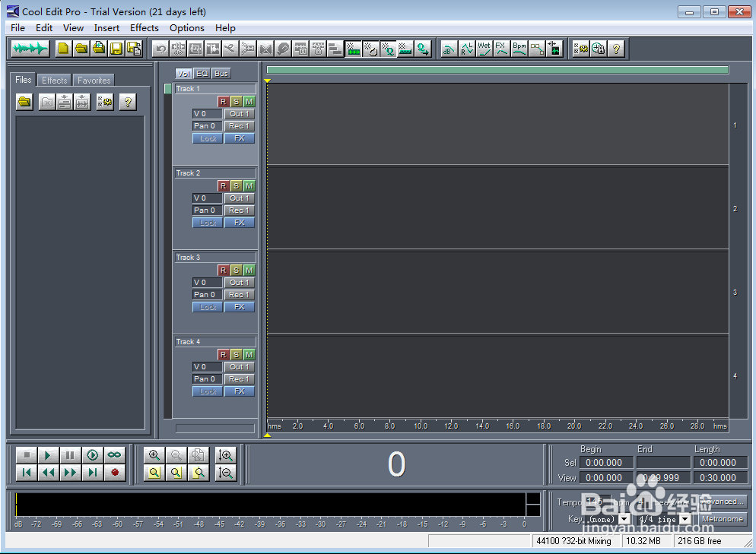Go to beginning of the session
756x554 pixels.
tap(27, 473)
